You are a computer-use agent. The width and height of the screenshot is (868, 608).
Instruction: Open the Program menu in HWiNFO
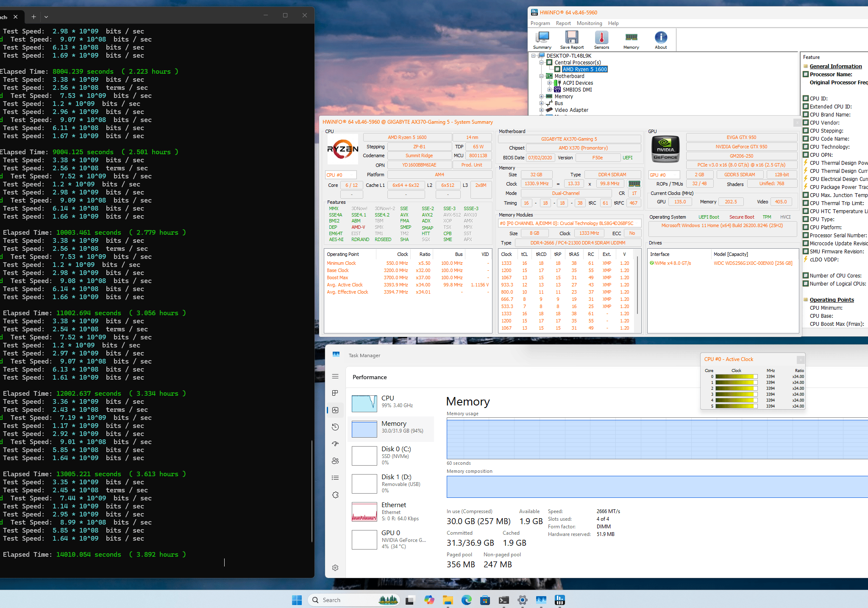[x=540, y=23]
